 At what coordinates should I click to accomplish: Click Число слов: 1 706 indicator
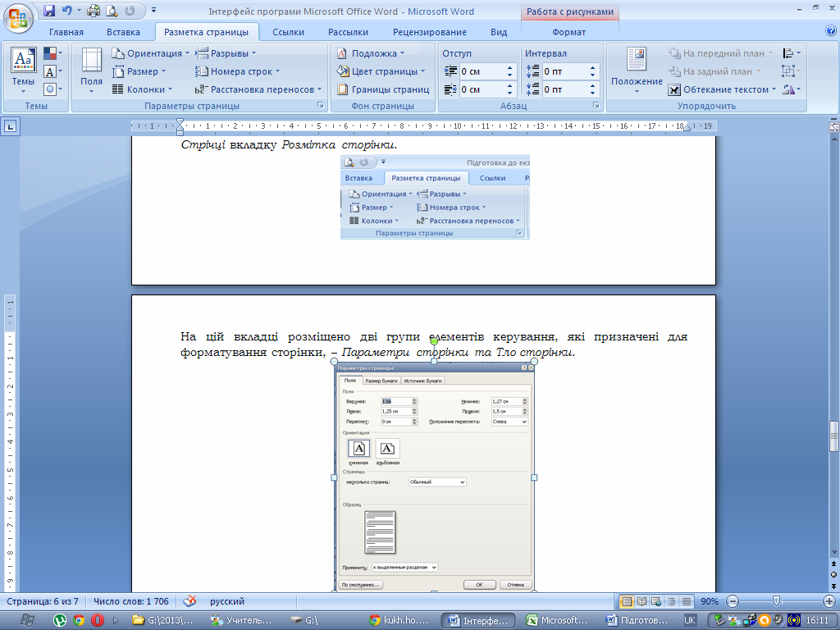130,601
